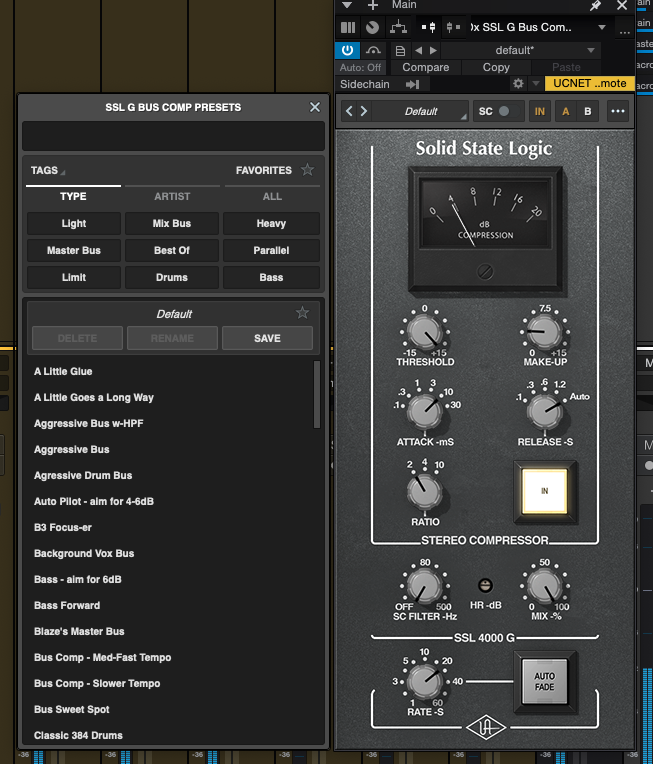Select the B comparison state
This screenshot has width=653, height=764.
(x=588, y=111)
